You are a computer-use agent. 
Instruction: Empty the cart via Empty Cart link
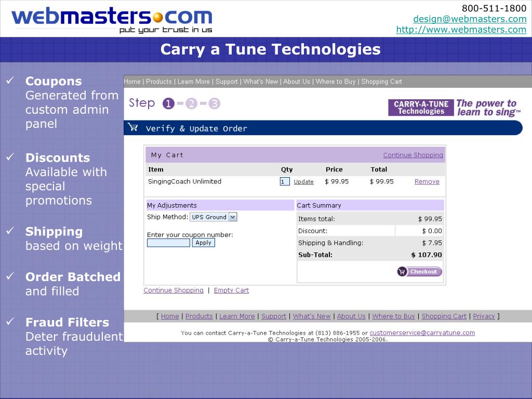(x=231, y=290)
